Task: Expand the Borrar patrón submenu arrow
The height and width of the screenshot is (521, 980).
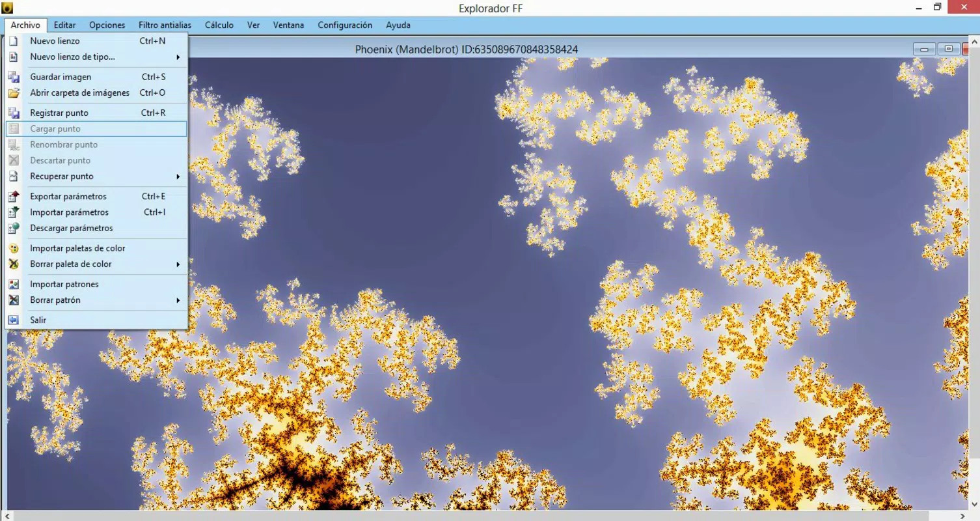Action: click(178, 300)
